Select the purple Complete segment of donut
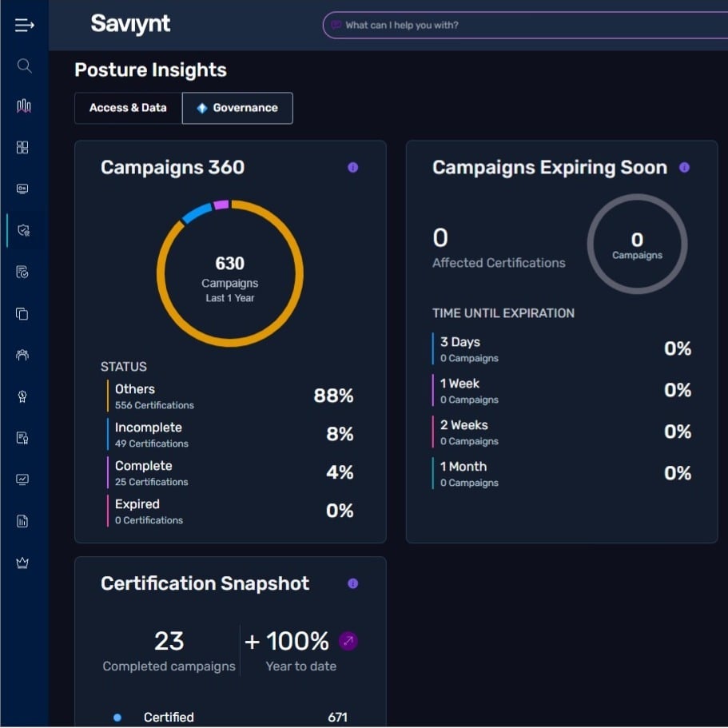728x728 pixels. click(x=221, y=205)
